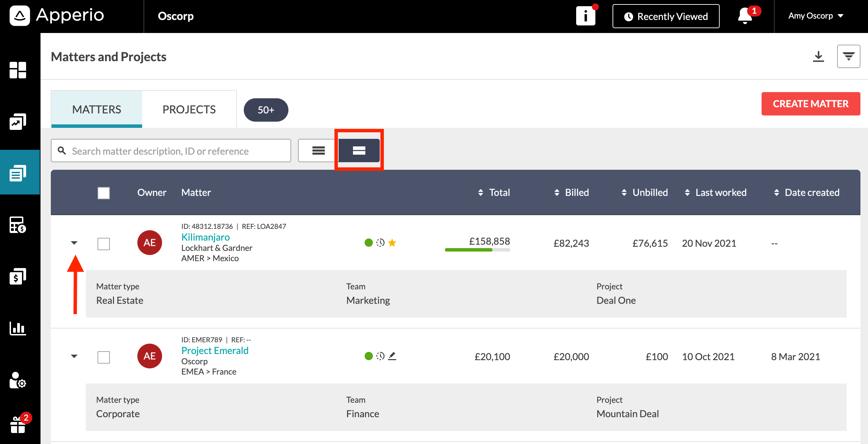
Task: Sort by Billed column
Action: (571, 192)
